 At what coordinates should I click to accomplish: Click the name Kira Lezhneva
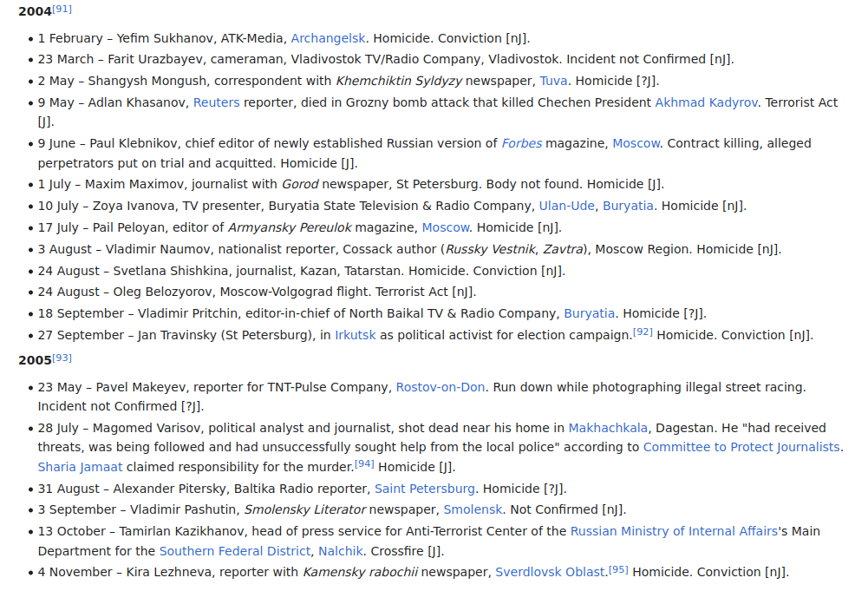coord(169,572)
